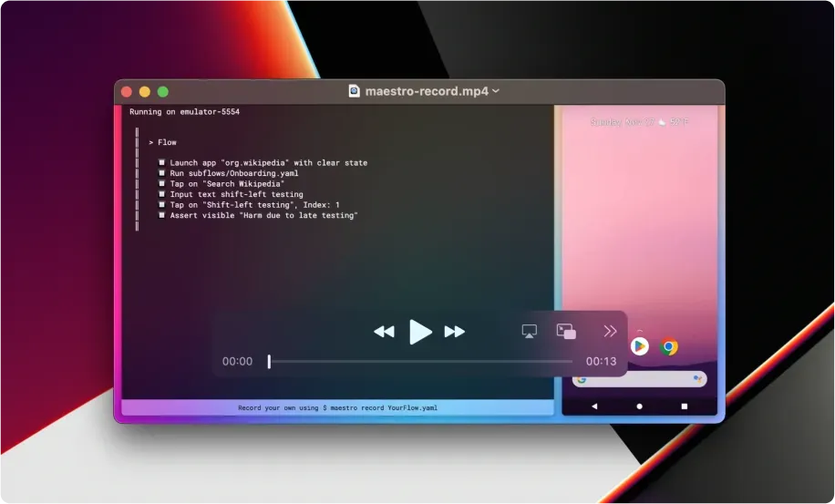The height and width of the screenshot is (504, 835).
Task: Click checkbox for Launch app org.wikipedia step
Action: 161,162
